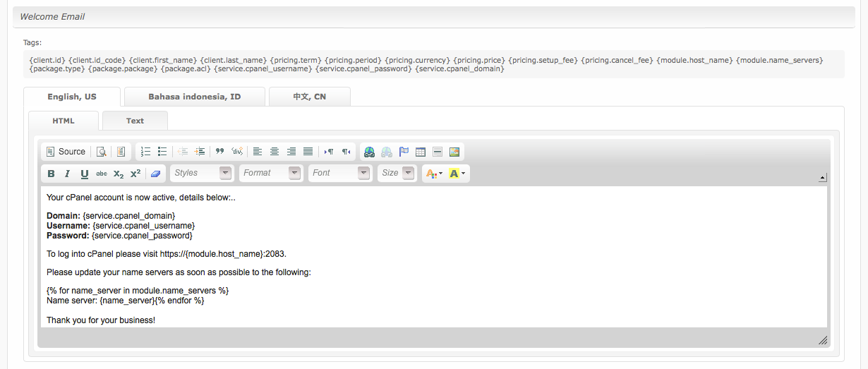Insert a numbered list
Screen dimensions: 868x369
coord(146,152)
